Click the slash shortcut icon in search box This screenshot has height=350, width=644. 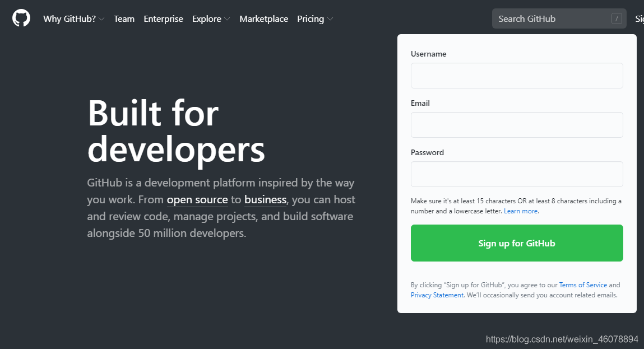click(617, 18)
